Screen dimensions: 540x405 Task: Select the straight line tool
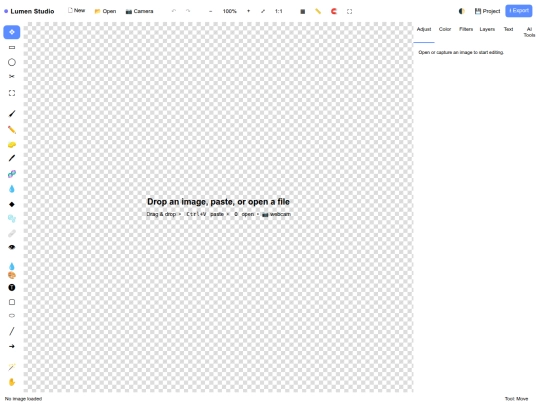pyautogui.click(x=12, y=331)
